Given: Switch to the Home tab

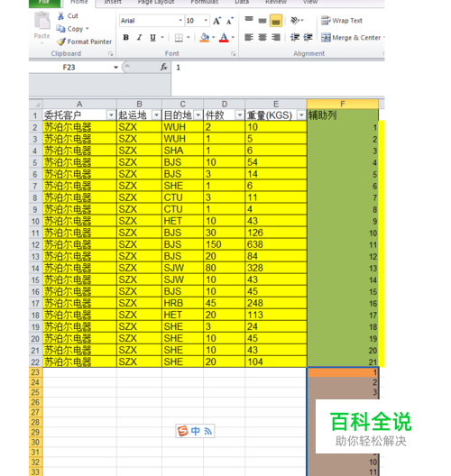Looking at the screenshot, I should pyautogui.click(x=79, y=3).
